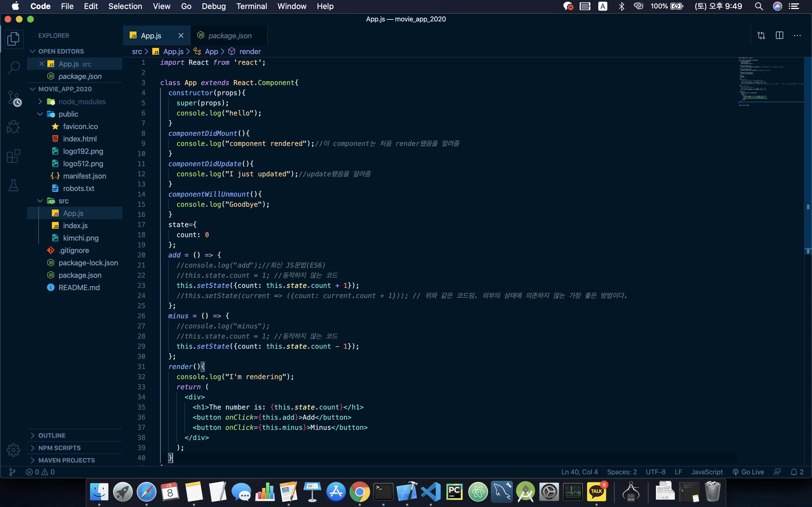The image size is (812, 507).
Task: Click Spaces: 2 indentation setting
Action: pos(621,472)
